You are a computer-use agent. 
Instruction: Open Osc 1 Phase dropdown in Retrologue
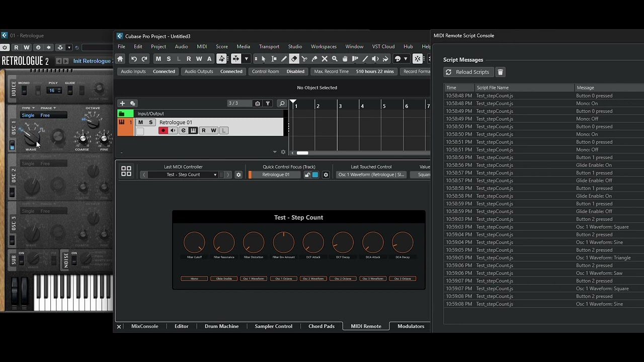[48, 108]
